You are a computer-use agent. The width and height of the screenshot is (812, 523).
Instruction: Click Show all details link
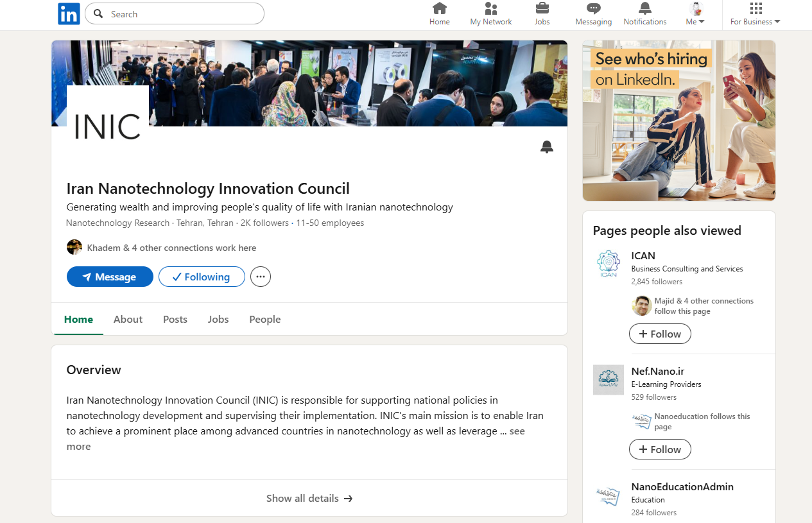(x=309, y=498)
